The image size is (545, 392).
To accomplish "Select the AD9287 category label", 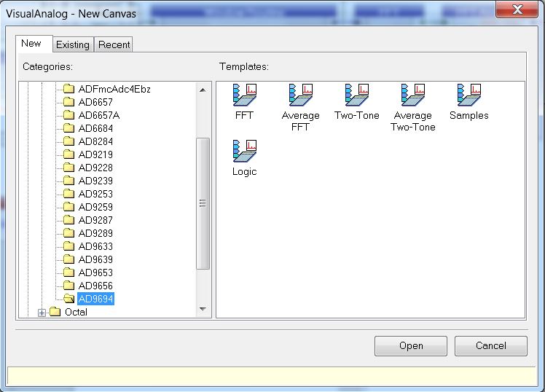I will click(x=95, y=220).
